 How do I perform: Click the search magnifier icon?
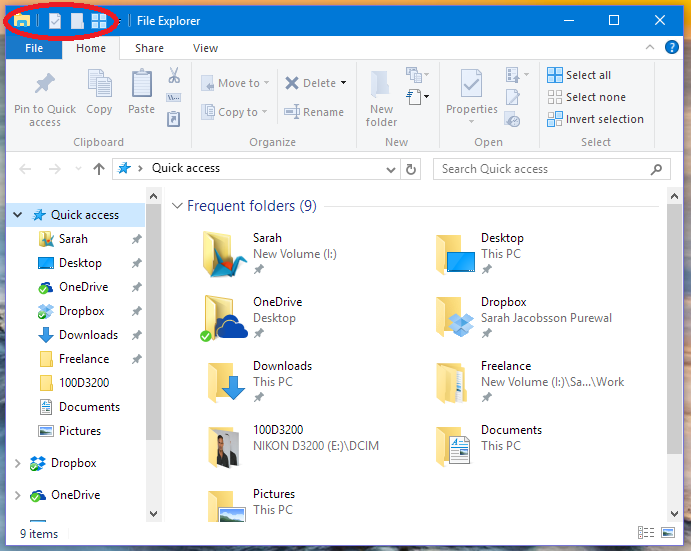point(657,169)
